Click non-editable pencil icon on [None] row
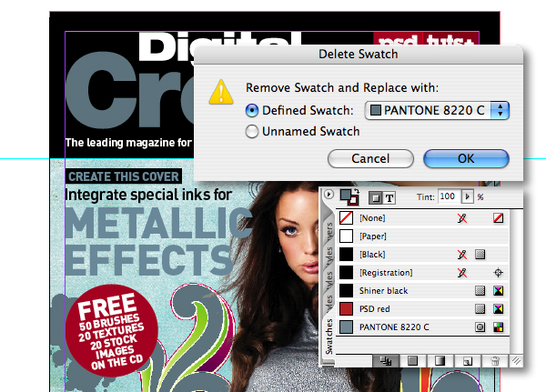Image resolution: width=546 pixels, height=392 pixels. tap(461, 218)
